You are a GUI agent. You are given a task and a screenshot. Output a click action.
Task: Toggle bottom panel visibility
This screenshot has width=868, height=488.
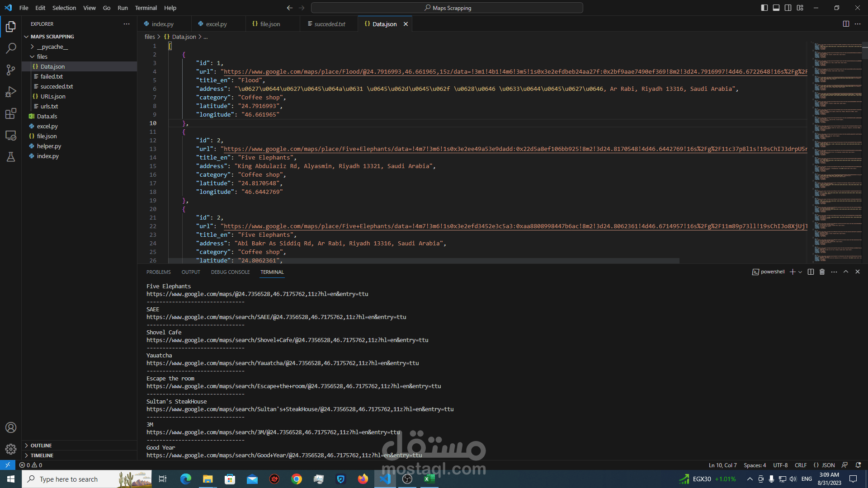[776, 8]
